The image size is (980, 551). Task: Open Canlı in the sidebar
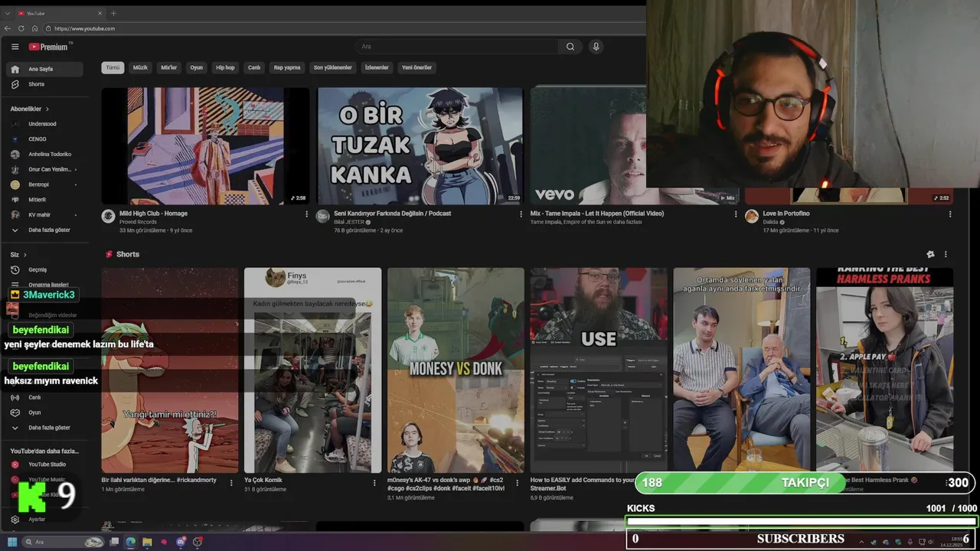(44, 397)
